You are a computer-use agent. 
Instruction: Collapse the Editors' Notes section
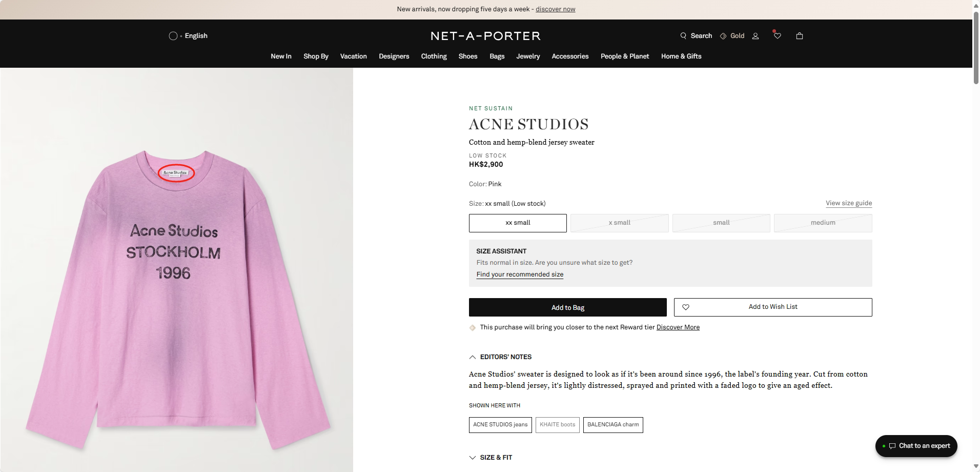[472, 357]
